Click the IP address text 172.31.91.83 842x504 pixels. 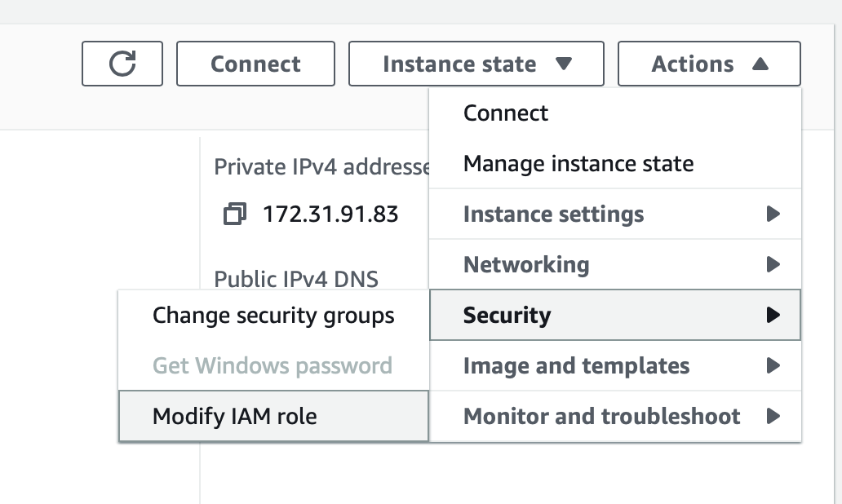tap(330, 214)
